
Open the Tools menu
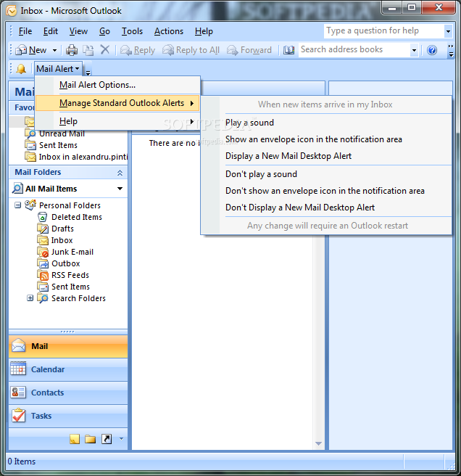(132, 31)
